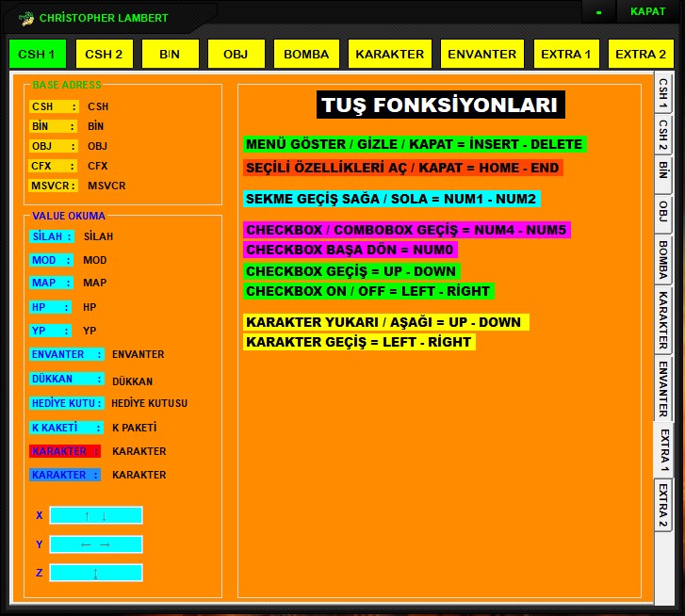Click the VALUE OKUMA group title
Image resolution: width=685 pixels, height=616 pixels.
[69, 216]
